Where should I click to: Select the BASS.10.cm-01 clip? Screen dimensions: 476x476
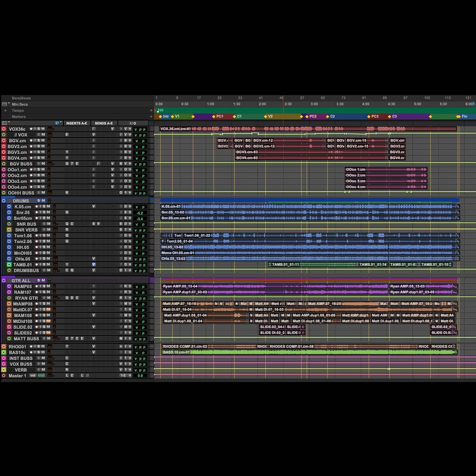[309, 352]
